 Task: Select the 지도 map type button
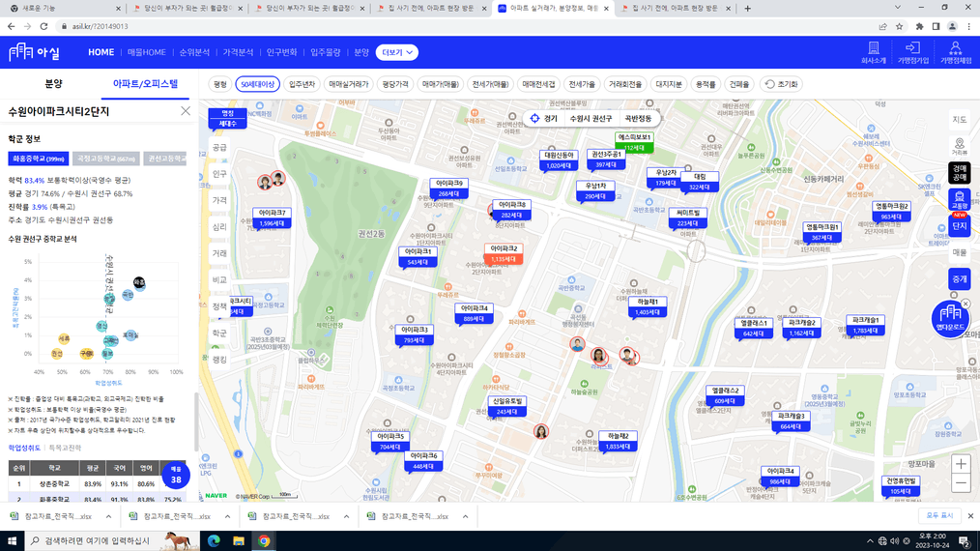pyautogui.click(x=960, y=120)
